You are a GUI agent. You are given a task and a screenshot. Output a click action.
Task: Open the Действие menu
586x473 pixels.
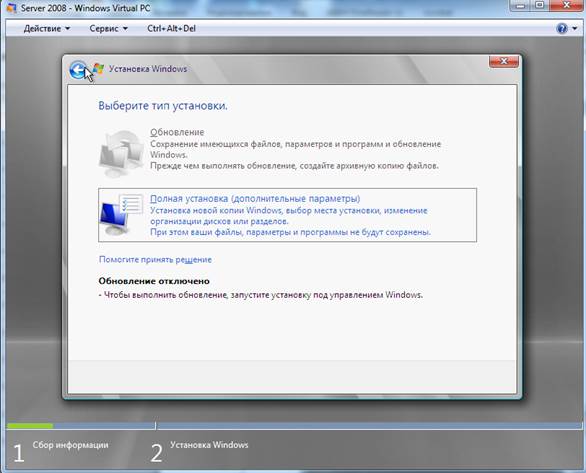(47, 28)
